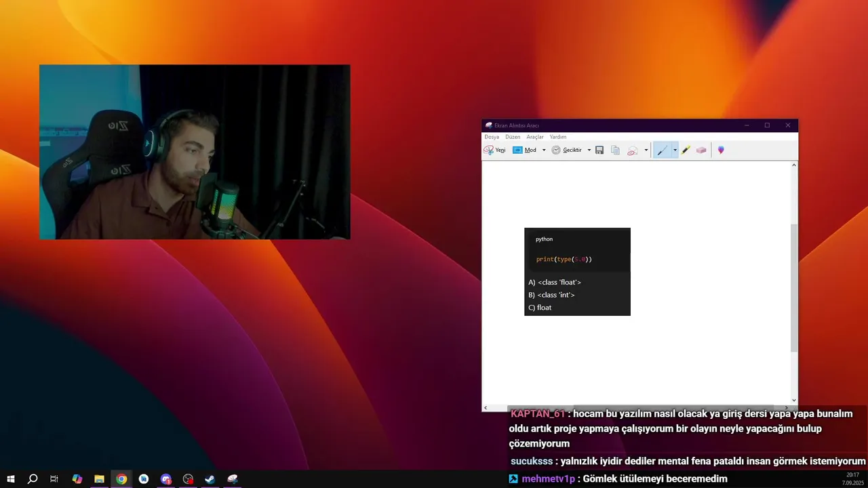Send snip by email icon
The image size is (868, 488).
[x=633, y=150]
